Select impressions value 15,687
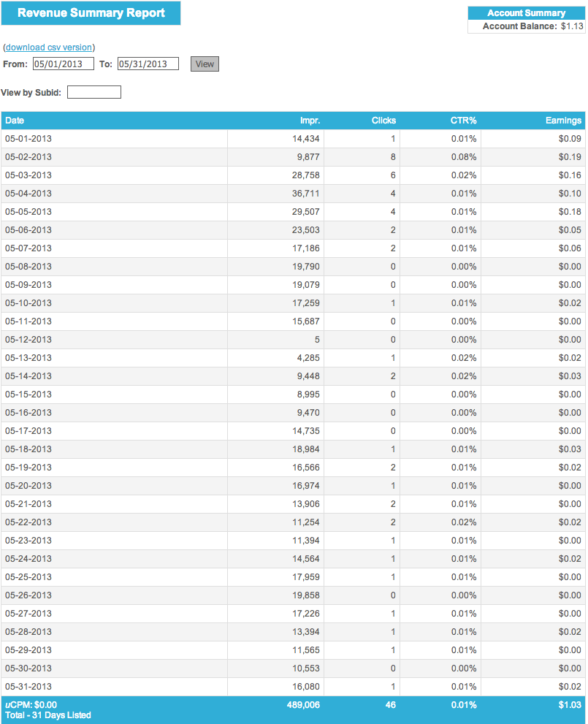The image size is (588, 724). tap(305, 321)
